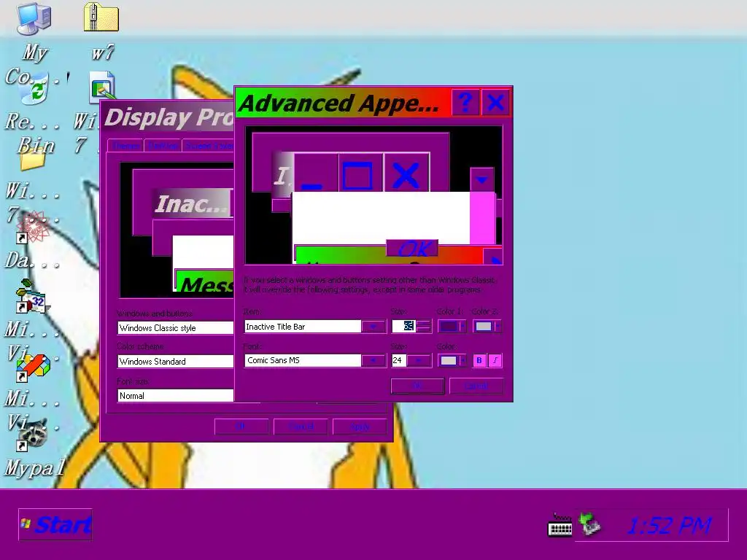Click the OK button inside the preview
The width and height of the screenshot is (747, 560).
pyautogui.click(x=413, y=248)
